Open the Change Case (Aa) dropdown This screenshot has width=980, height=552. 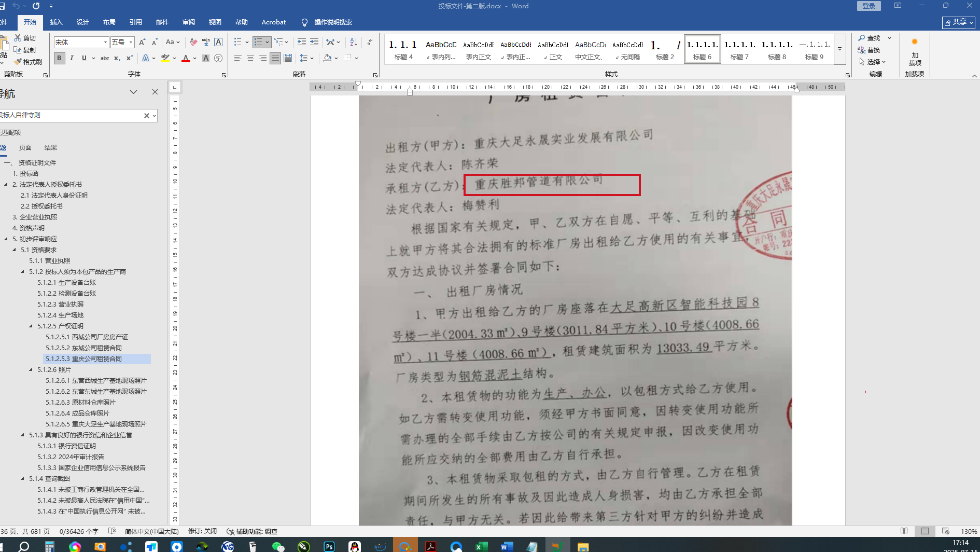pyautogui.click(x=173, y=42)
